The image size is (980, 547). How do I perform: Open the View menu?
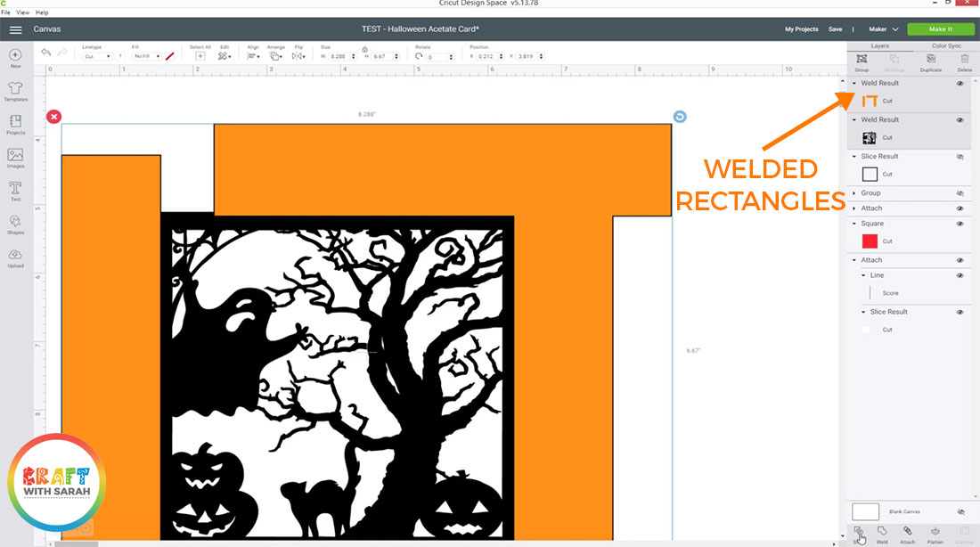coord(22,12)
